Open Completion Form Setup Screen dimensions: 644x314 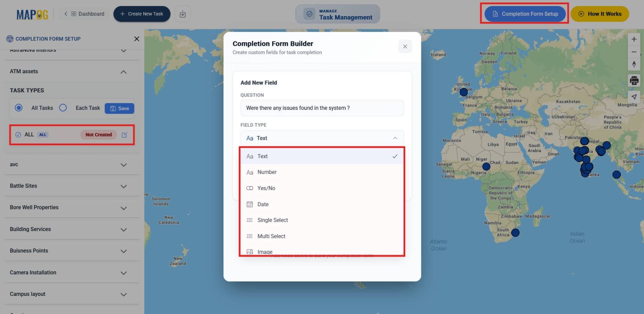point(525,14)
